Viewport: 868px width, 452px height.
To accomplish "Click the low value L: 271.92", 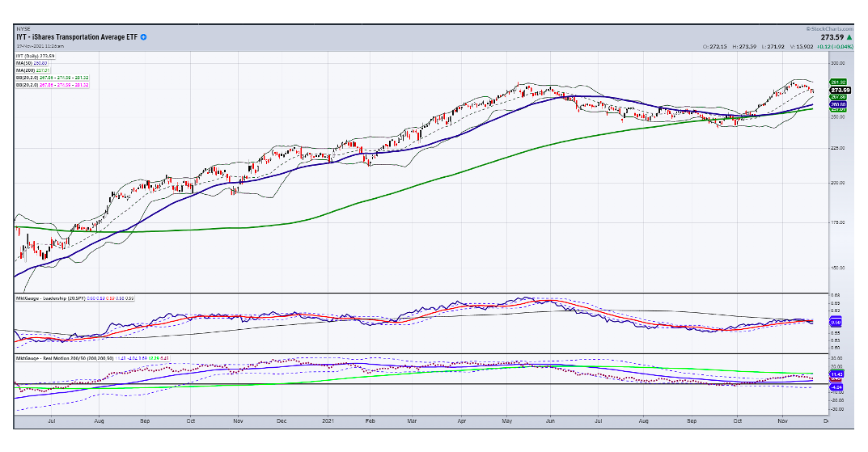I will coord(773,46).
